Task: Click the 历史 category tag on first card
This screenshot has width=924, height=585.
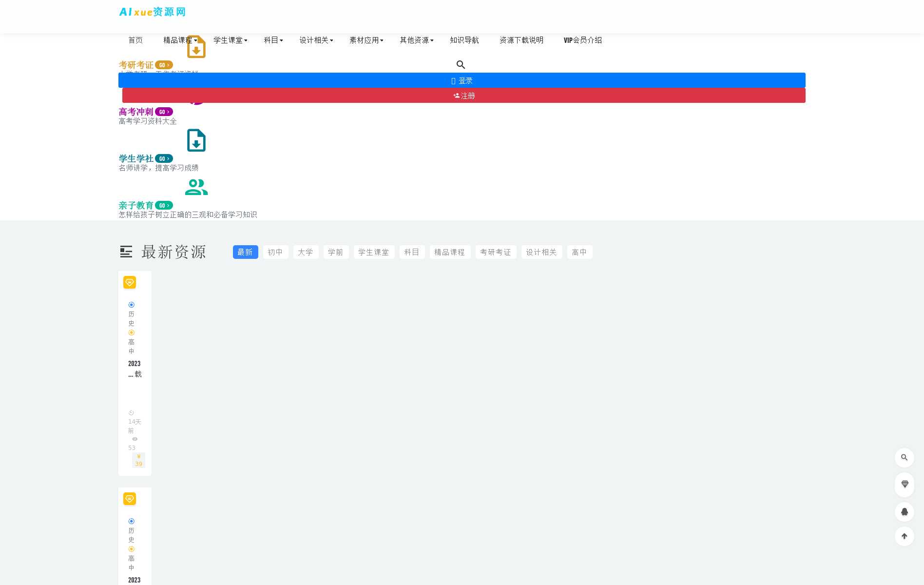Action: 131,318
